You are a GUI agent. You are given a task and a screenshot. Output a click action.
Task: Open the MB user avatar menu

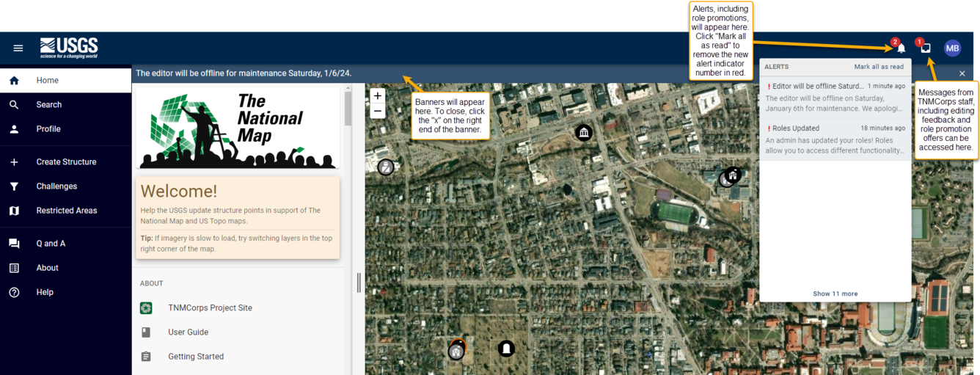point(952,48)
